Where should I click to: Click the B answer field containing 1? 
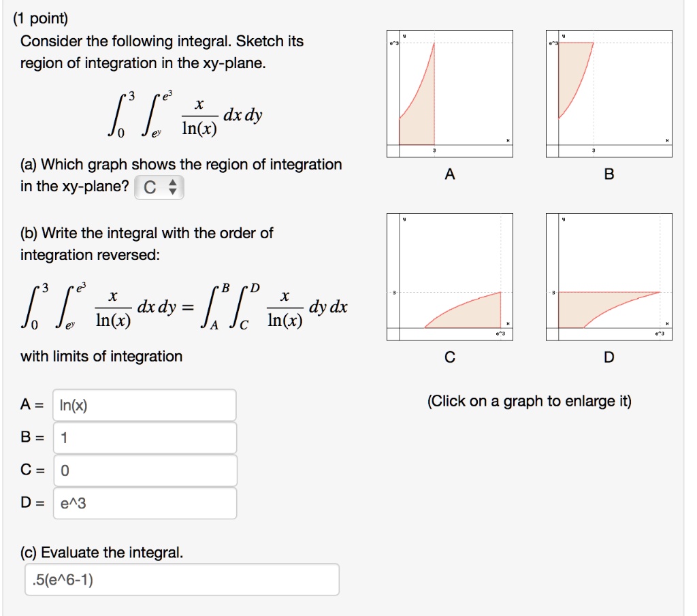click(145, 438)
